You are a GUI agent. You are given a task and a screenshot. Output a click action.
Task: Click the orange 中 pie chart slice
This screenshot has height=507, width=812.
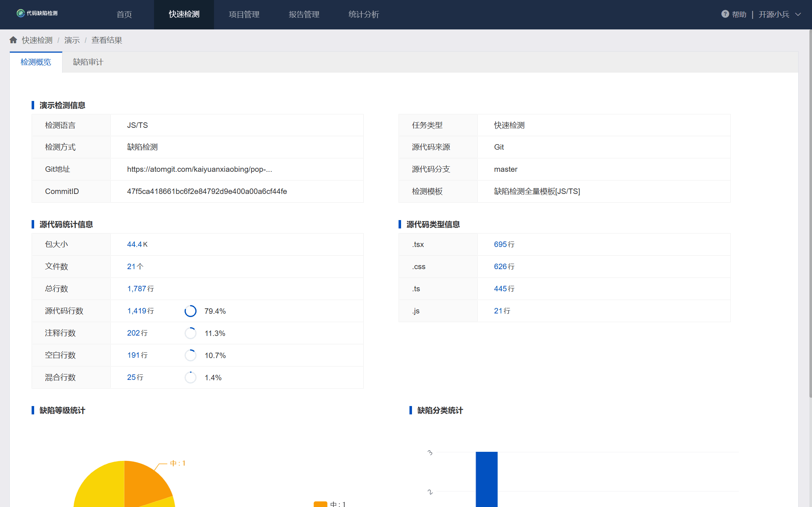[x=144, y=483]
